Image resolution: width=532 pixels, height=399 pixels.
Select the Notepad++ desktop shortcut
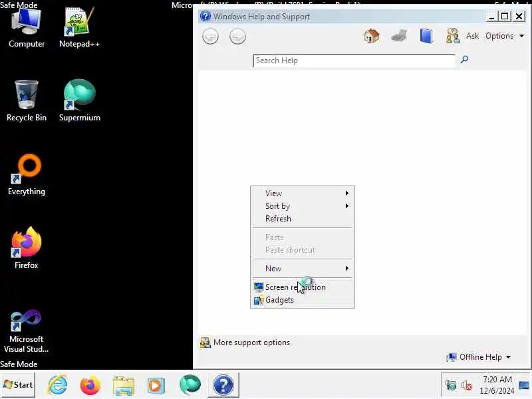click(x=79, y=29)
